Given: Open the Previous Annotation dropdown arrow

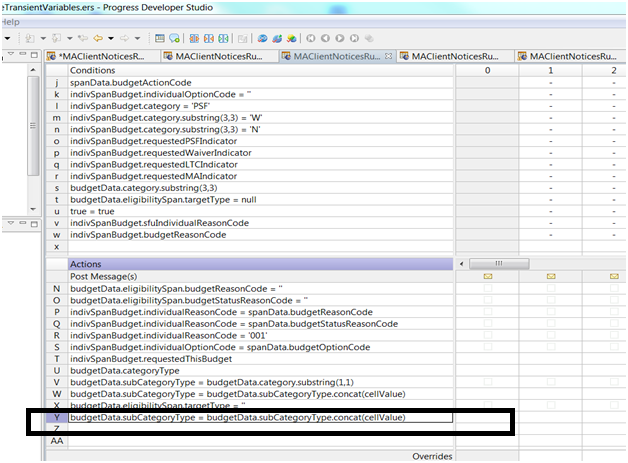Looking at the screenshot, I should point(70,38).
